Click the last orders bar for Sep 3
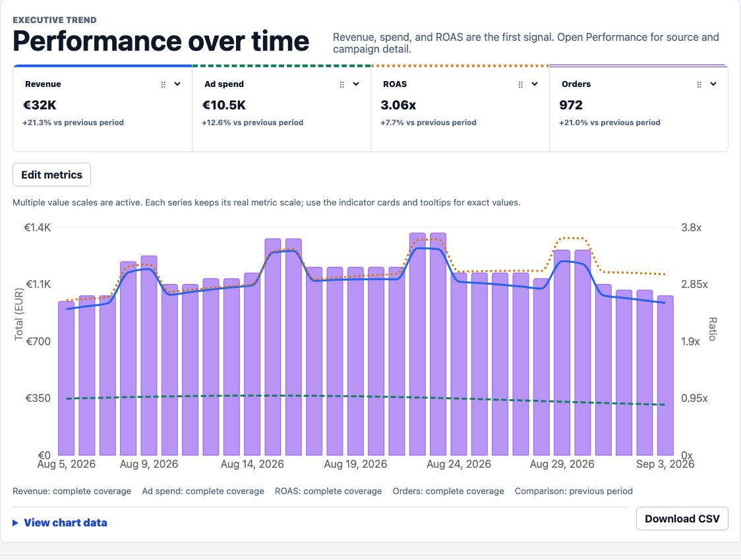The height and width of the screenshot is (560, 741). click(665, 376)
